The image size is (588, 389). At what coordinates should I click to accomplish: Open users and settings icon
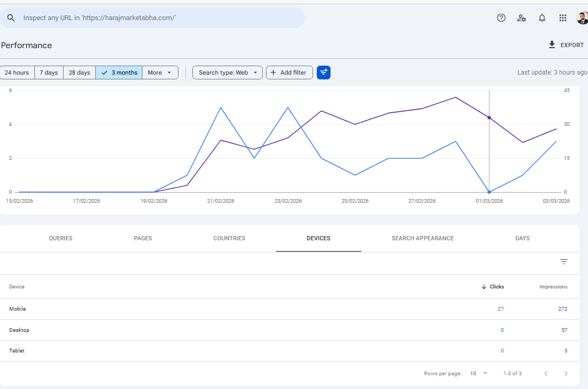(521, 17)
